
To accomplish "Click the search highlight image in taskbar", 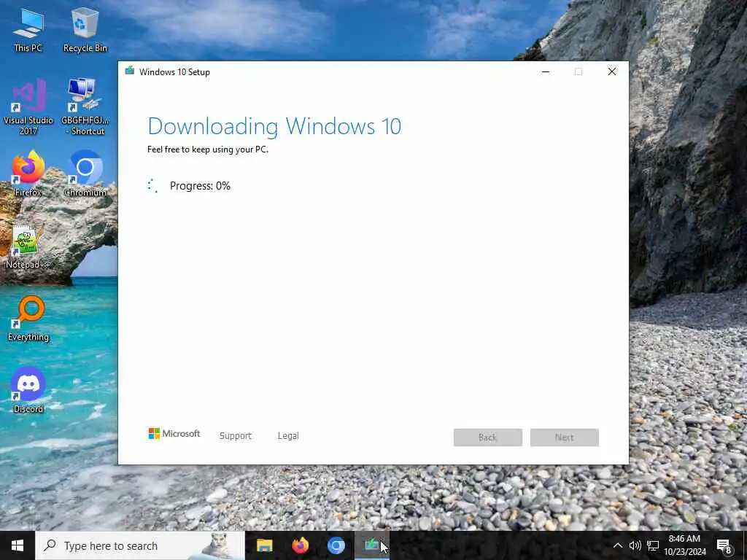I will [217, 545].
